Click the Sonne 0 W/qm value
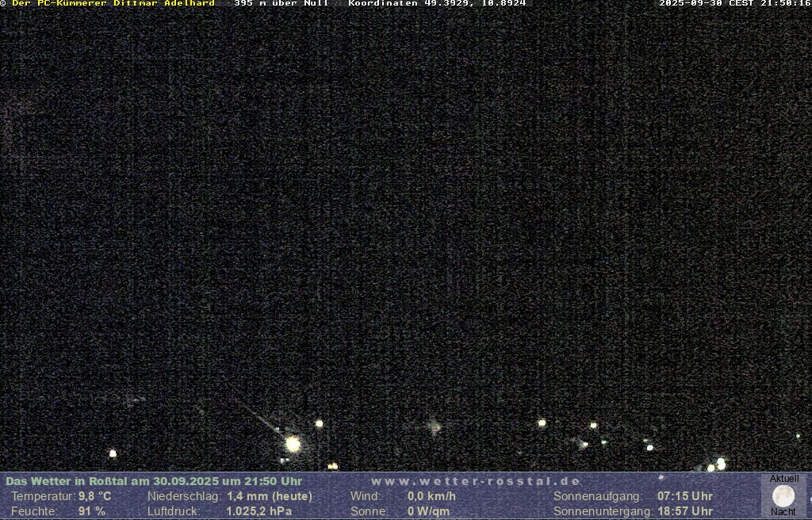812x520 pixels. tap(428, 511)
